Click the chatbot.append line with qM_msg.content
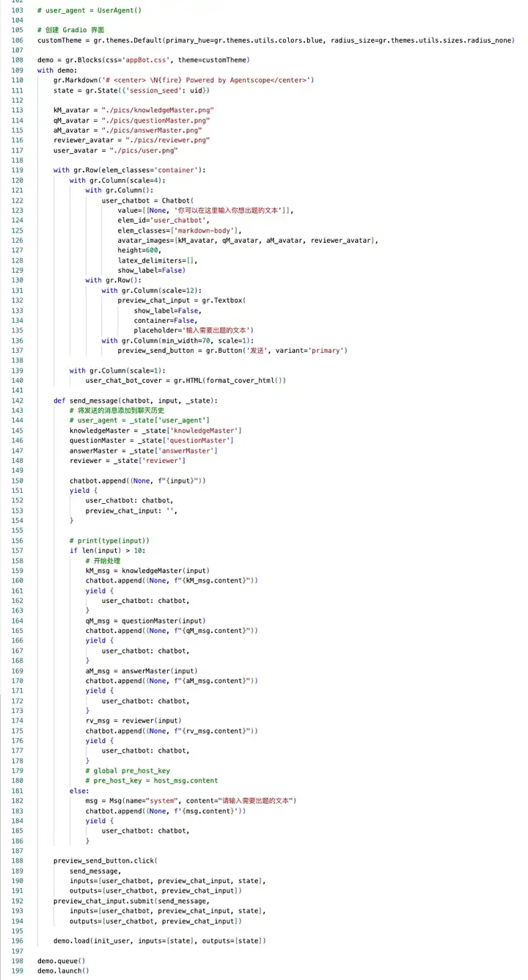 click(172, 630)
